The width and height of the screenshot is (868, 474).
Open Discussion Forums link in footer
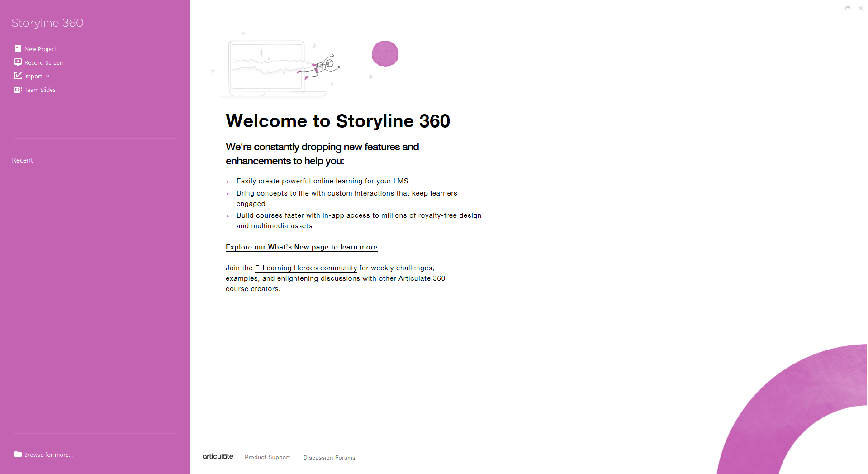coord(329,458)
